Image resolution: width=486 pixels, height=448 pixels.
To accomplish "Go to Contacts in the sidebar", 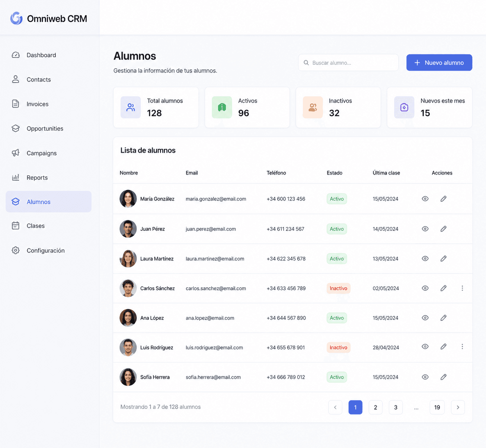I will point(48,80).
